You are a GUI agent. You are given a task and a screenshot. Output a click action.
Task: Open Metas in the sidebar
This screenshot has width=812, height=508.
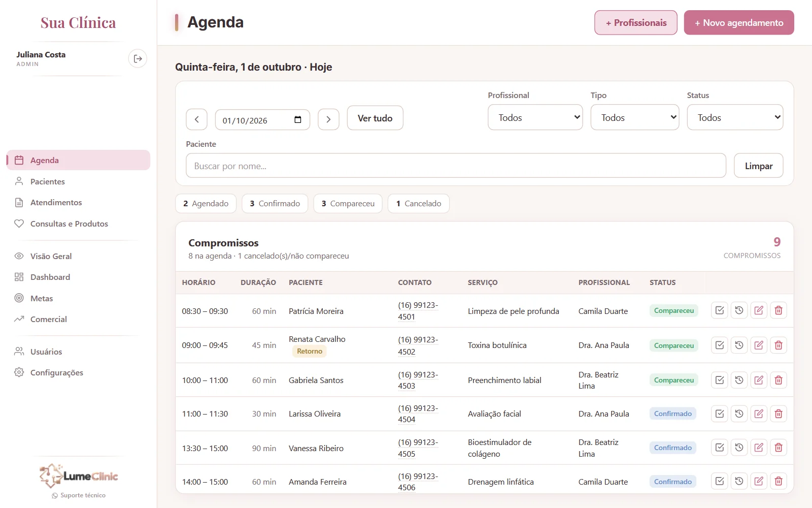78,298
